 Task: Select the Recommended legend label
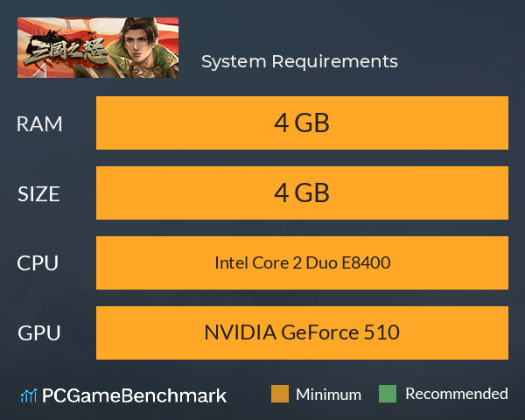[457, 394]
